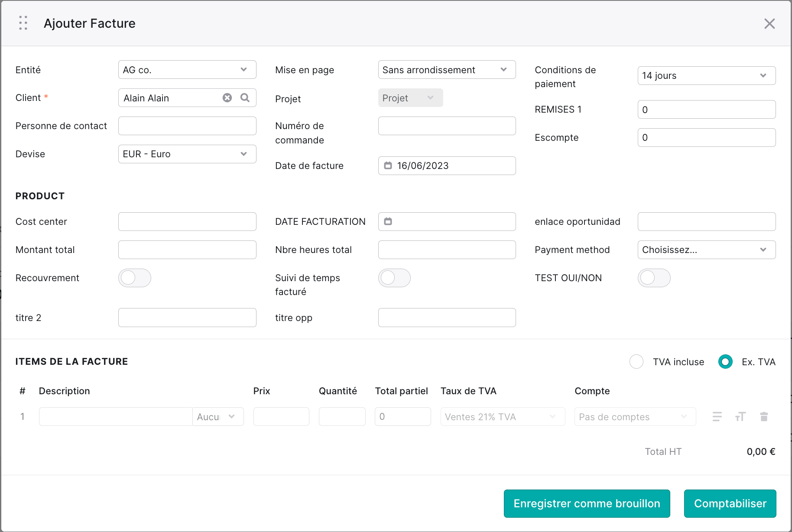Select the Ex. TVA radio button
Screen dimensions: 792x532
coord(725,362)
